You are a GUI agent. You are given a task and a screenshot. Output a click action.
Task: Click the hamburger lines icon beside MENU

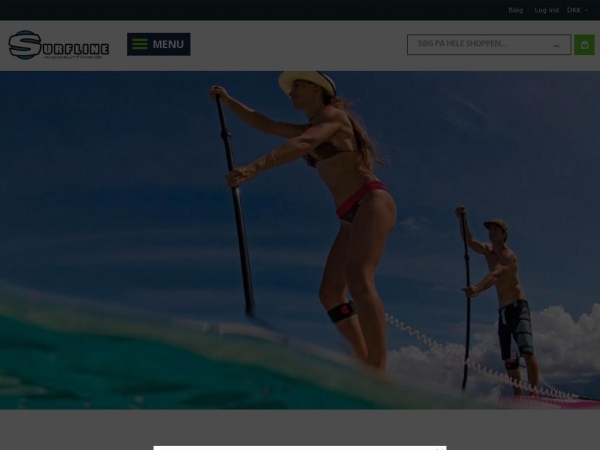140,45
